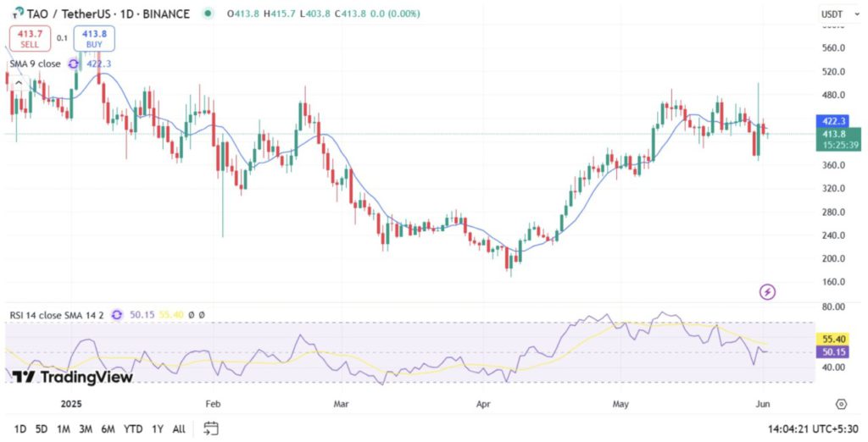
Task: Click the 413.8 BUY button
Action: 93,38
